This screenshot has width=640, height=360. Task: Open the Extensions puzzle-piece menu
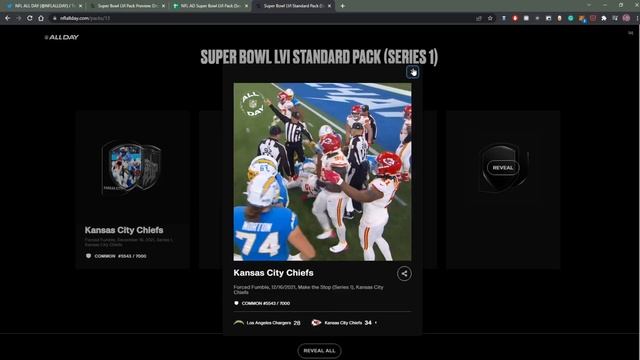point(604,18)
